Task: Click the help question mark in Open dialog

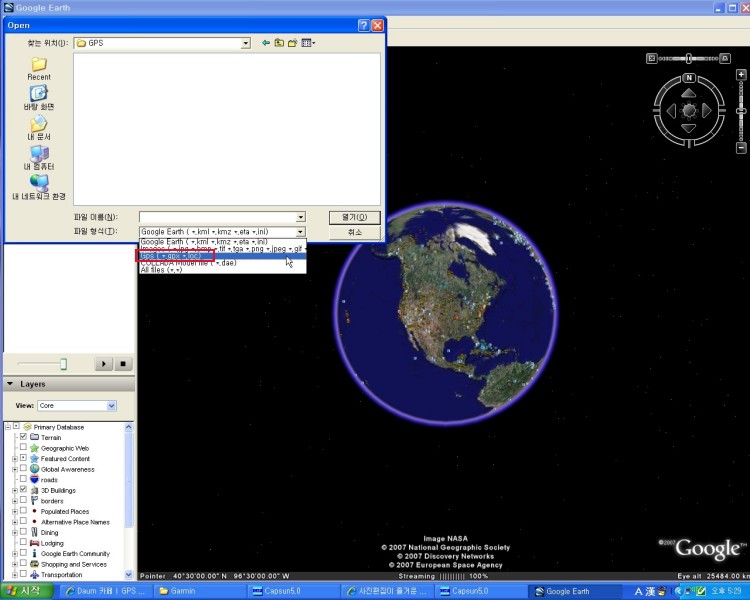Action: [x=364, y=25]
